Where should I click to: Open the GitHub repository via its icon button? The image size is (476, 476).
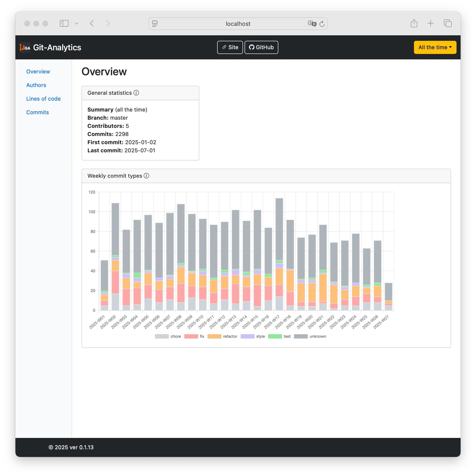pos(252,47)
